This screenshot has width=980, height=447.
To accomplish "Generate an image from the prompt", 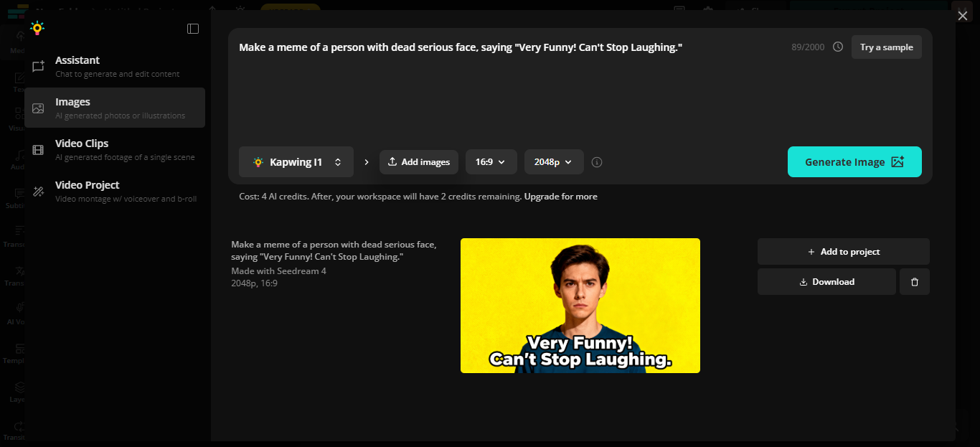I will click(x=854, y=161).
